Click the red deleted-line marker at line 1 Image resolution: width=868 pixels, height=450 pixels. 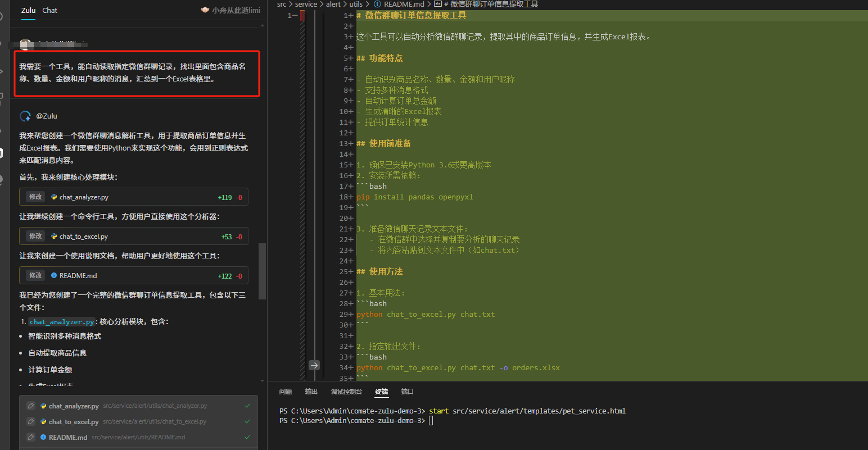coord(302,16)
